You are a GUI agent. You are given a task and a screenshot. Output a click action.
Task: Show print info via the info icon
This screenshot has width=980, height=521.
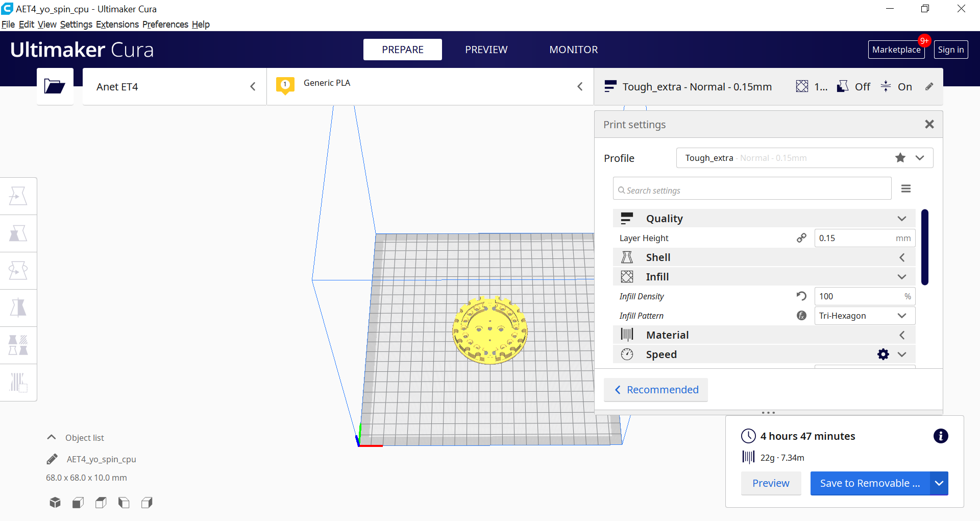point(941,436)
